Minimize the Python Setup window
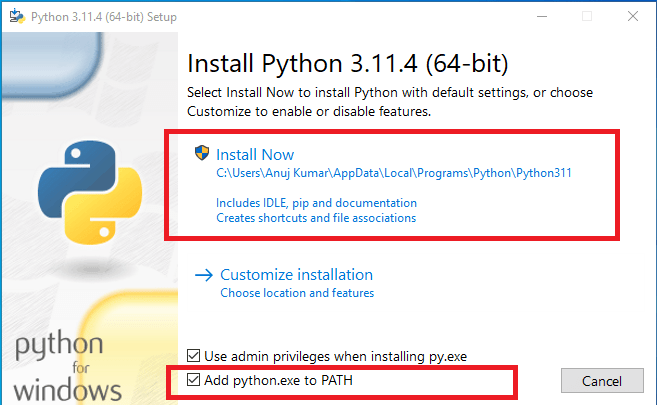Viewport: 657px width, 405px height. (x=541, y=16)
